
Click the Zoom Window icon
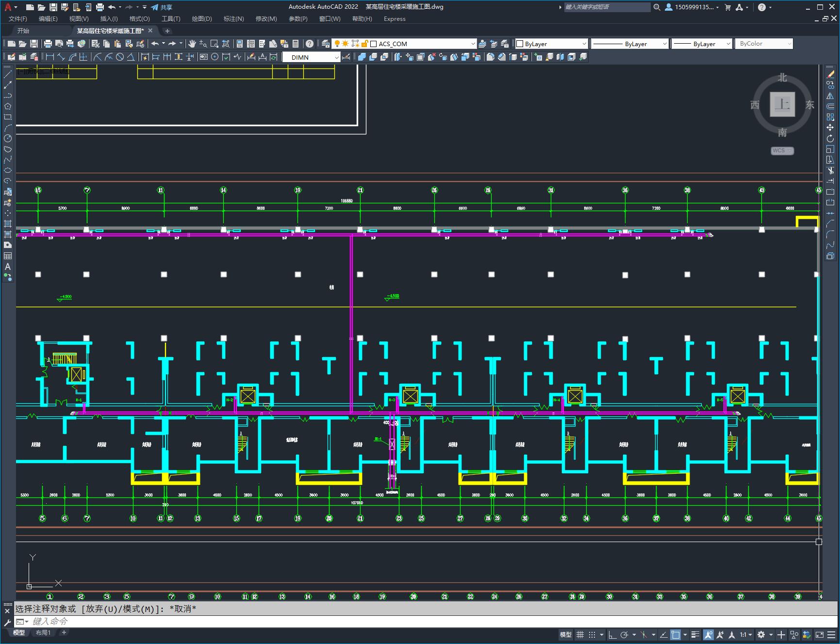click(214, 44)
